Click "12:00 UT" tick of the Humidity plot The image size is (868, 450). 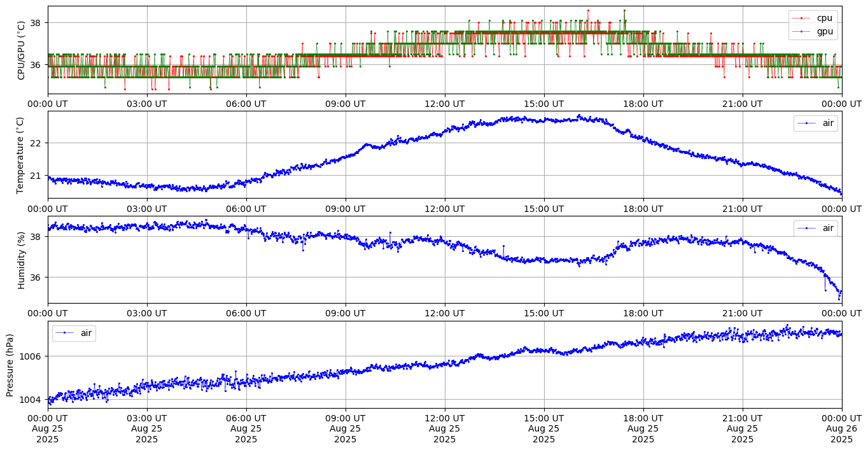(x=445, y=314)
